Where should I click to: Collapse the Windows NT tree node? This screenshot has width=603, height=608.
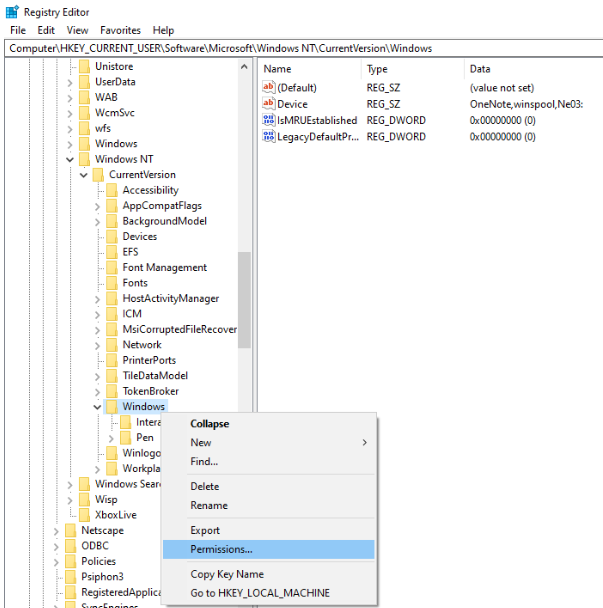[70, 160]
